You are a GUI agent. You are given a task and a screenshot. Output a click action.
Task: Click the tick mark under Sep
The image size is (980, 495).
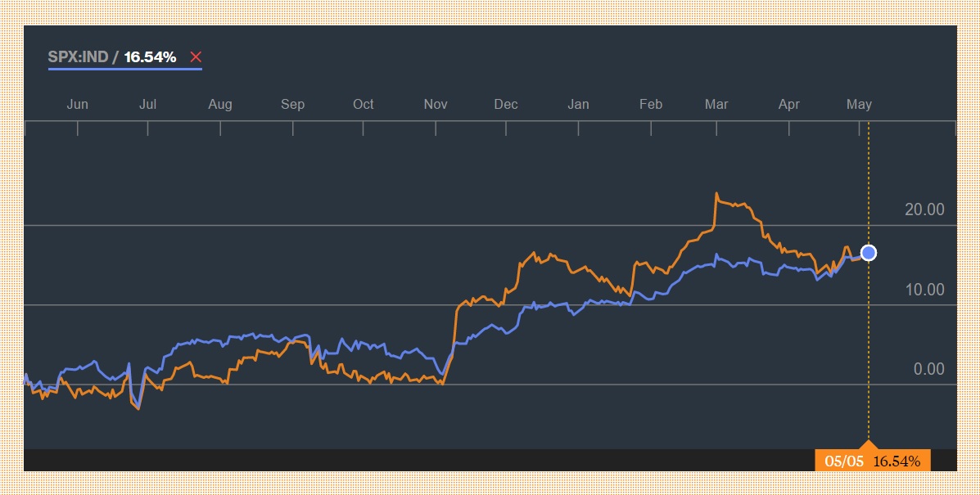coord(292,128)
